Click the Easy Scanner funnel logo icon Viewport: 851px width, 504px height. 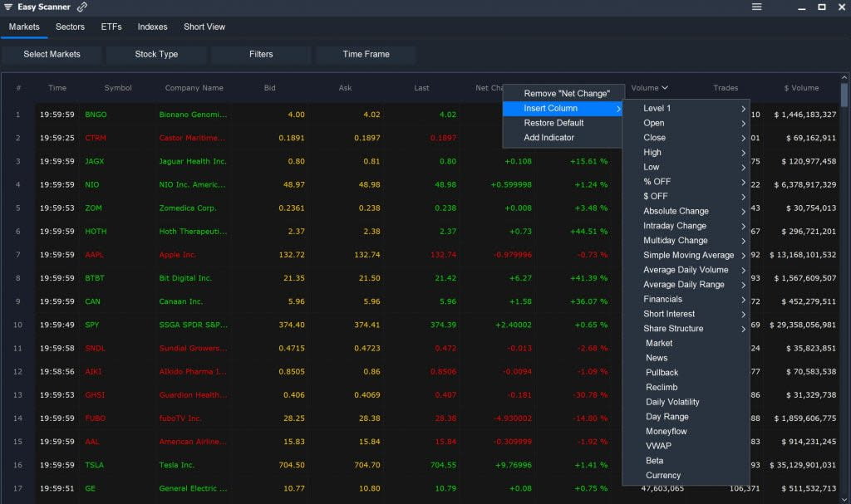click(12, 7)
